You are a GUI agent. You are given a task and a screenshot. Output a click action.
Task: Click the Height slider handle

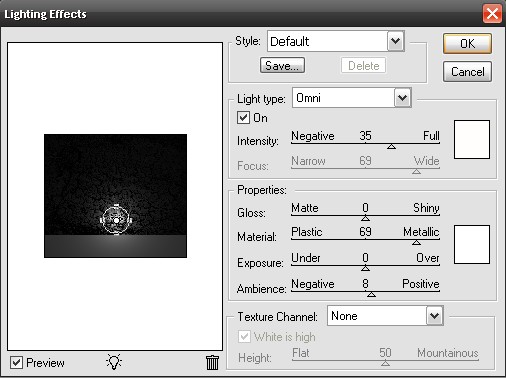tap(385, 363)
